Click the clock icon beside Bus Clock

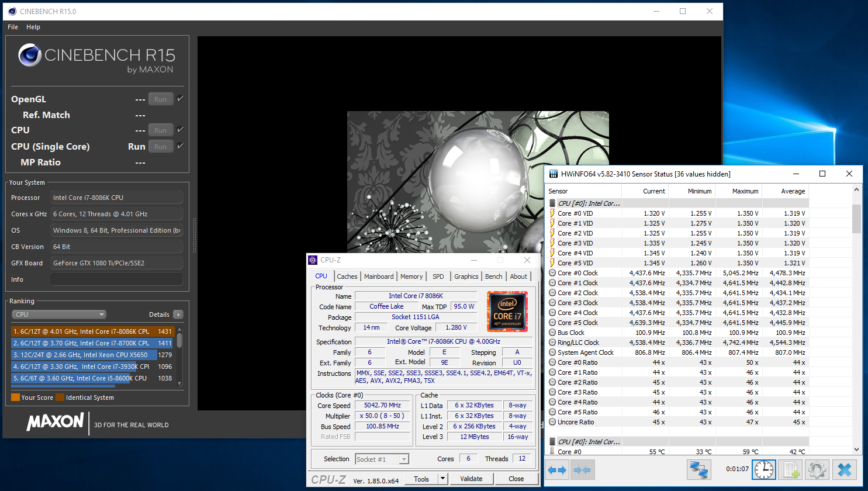click(x=552, y=333)
